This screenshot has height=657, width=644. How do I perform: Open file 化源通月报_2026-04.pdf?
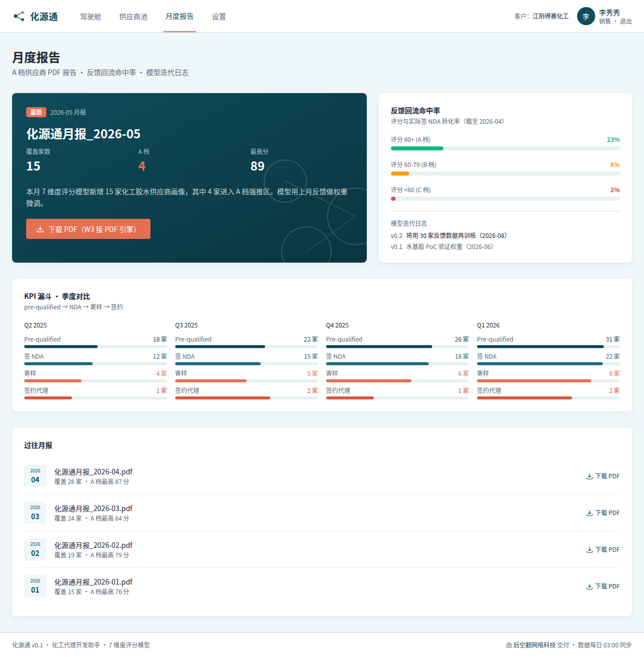click(x=94, y=472)
